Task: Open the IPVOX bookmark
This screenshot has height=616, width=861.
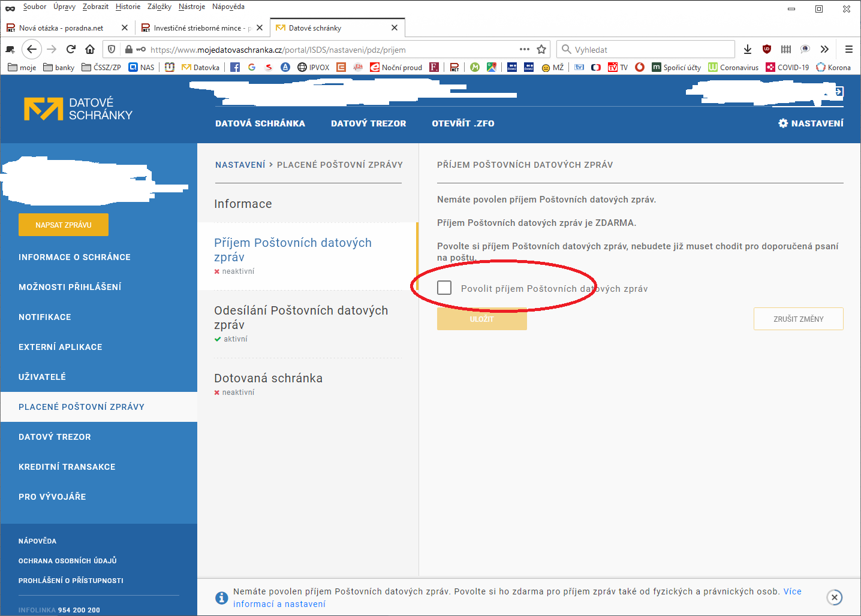Action: coord(314,67)
